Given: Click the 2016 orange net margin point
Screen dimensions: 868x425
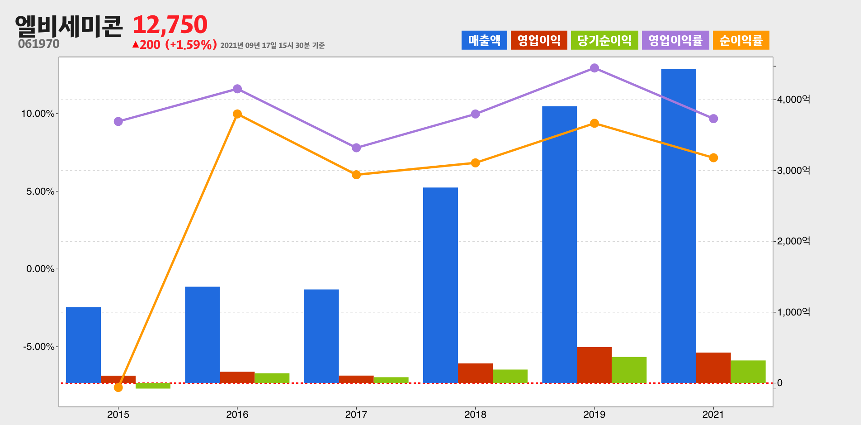Looking at the screenshot, I should coord(237,114).
